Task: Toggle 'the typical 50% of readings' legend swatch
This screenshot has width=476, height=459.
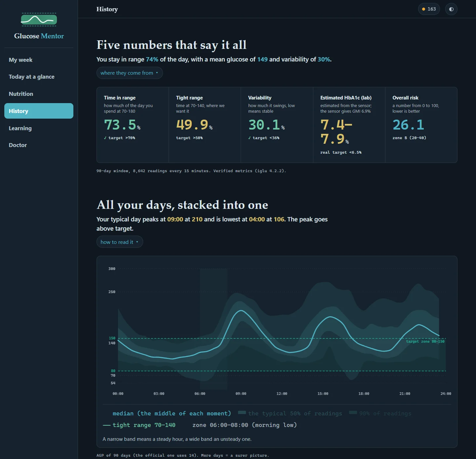Action: pyautogui.click(x=242, y=412)
